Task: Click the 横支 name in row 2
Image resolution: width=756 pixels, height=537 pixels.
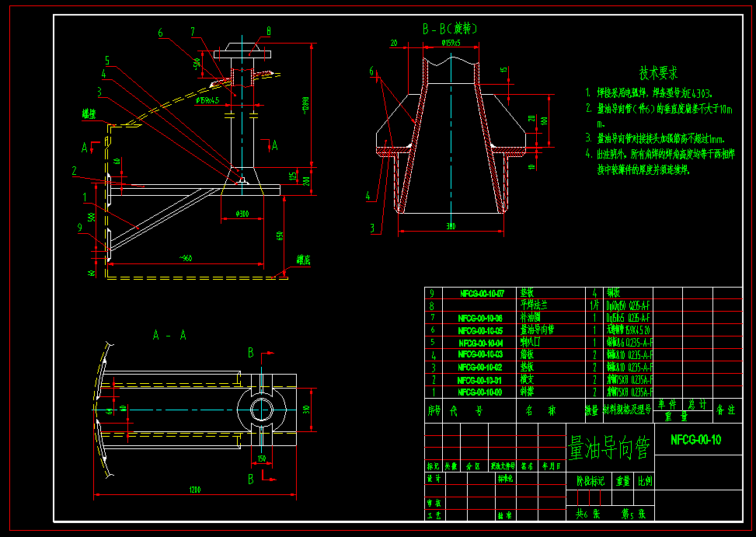Action: 527,380
